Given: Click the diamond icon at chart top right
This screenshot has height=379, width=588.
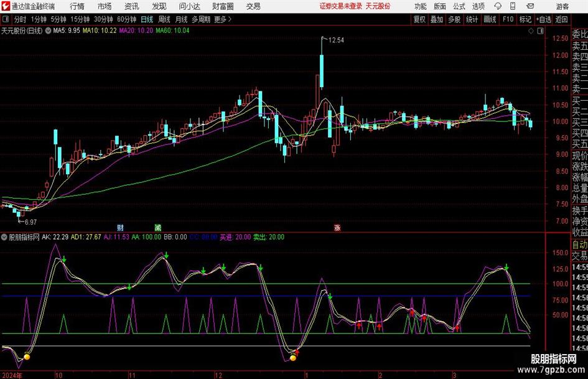Looking at the screenshot, I should [531, 31].
